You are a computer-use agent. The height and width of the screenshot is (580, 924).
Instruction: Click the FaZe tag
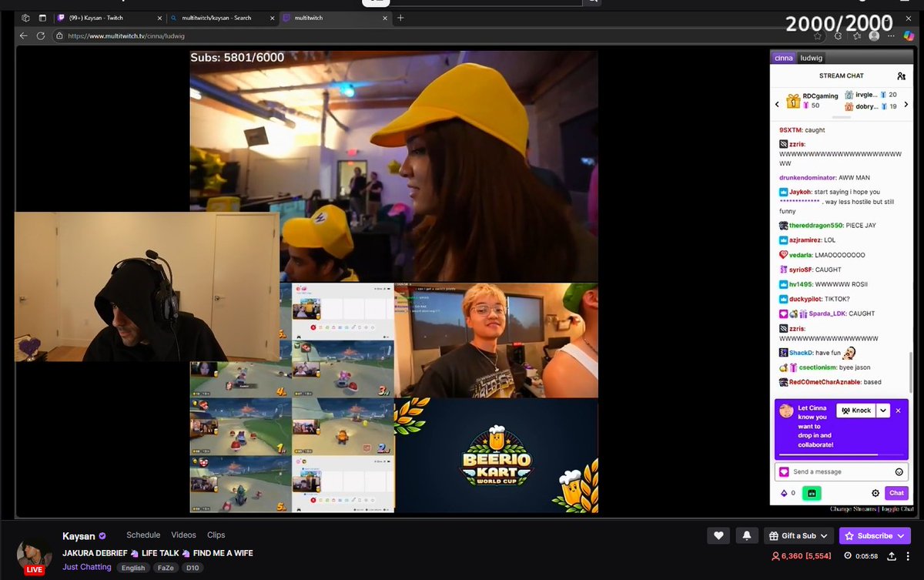click(x=167, y=568)
